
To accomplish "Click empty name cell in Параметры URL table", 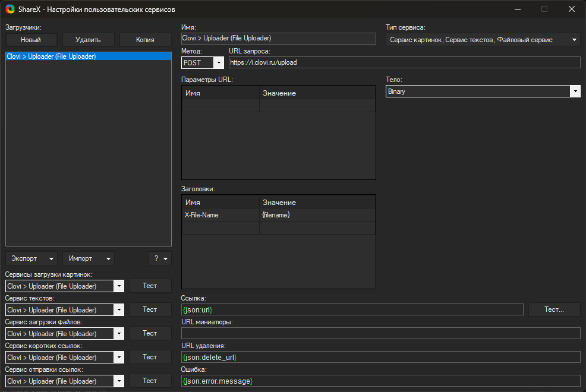I will tap(220, 106).
